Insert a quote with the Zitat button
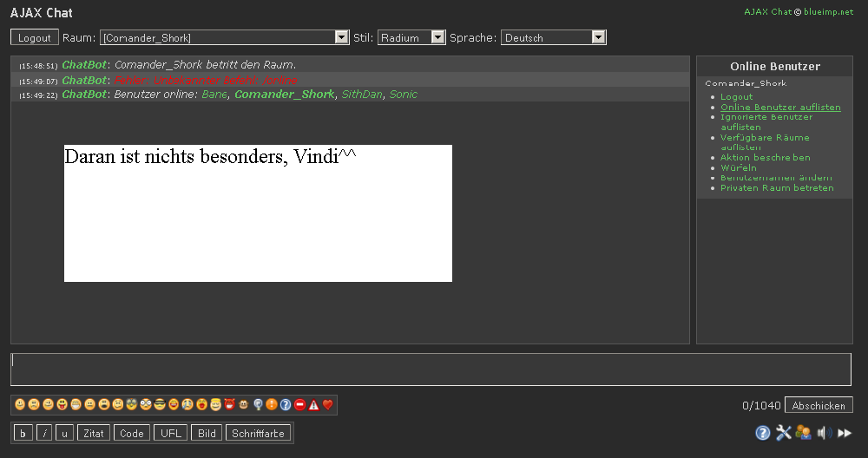Screen dimensions: 868x458 click(x=94, y=433)
